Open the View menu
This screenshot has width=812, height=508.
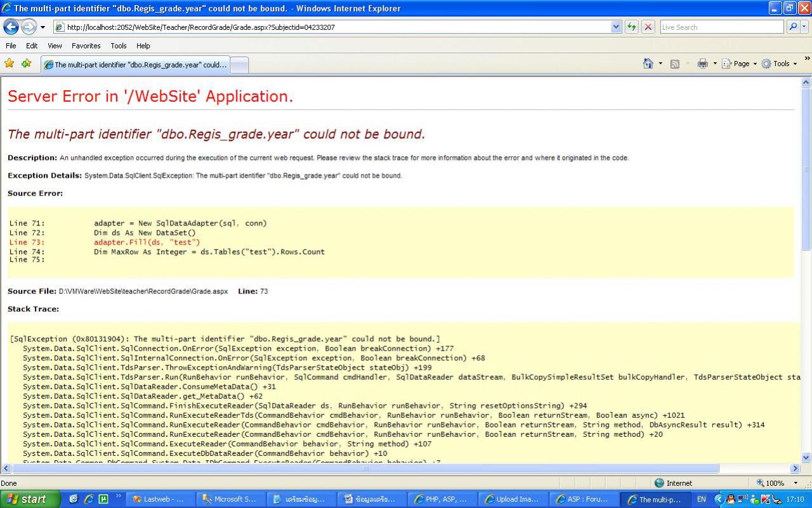55,46
